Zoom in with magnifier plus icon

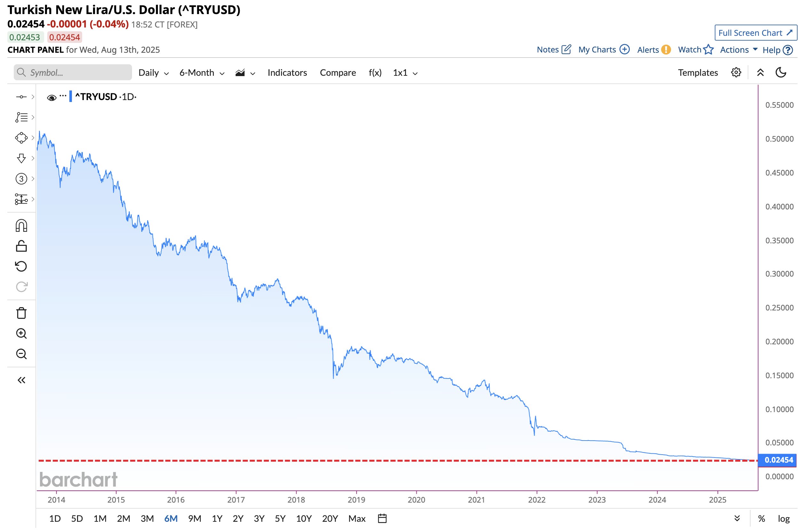pos(21,333)
